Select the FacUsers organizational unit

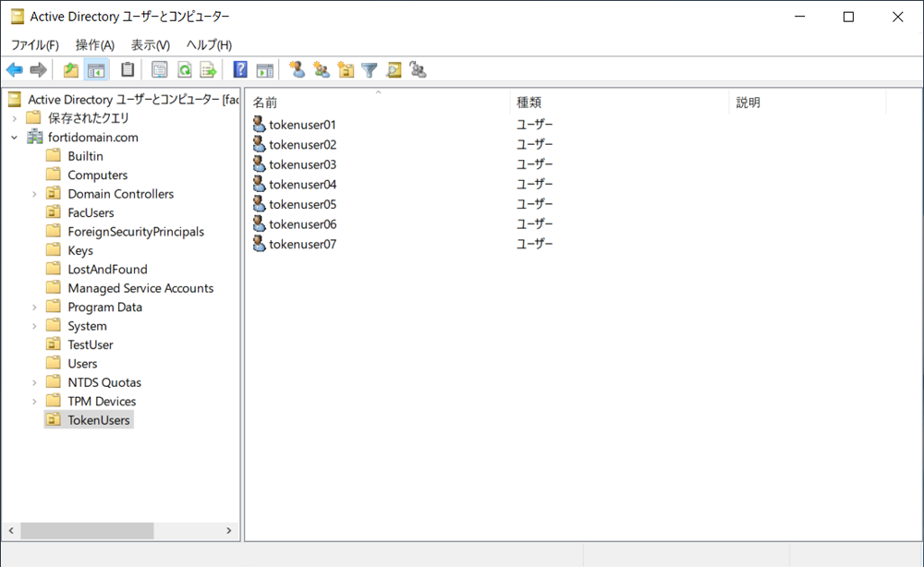[91, 212]
